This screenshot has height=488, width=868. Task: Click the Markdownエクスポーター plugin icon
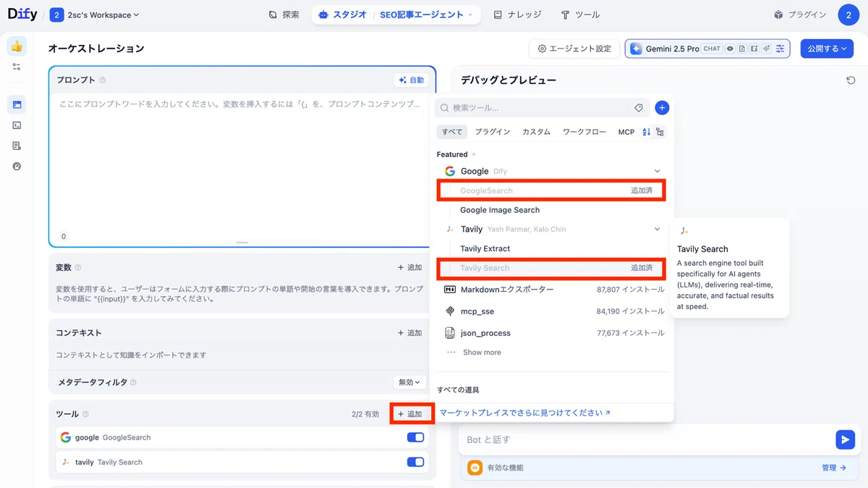coord(449,290)
